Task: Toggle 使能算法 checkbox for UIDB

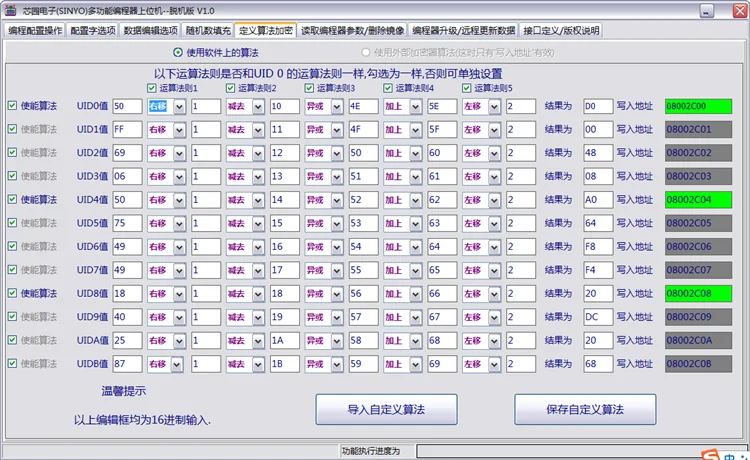Action: point(12,363)
